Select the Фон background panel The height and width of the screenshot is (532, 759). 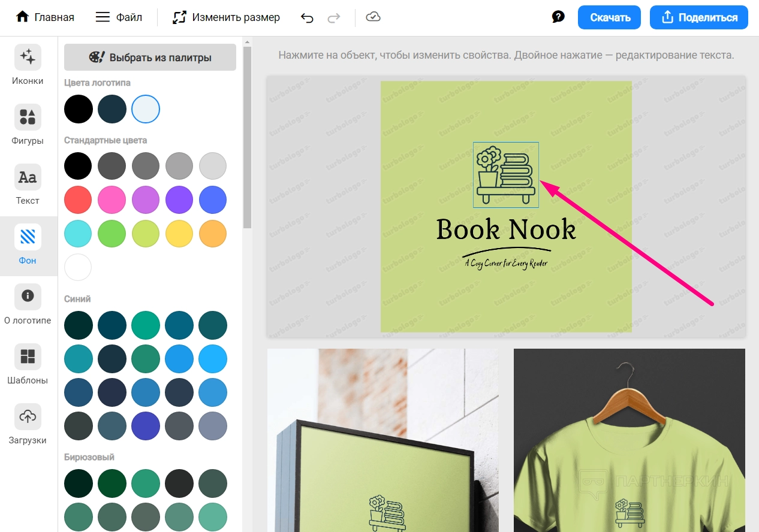pyautogui.click(x=28, y=245)
